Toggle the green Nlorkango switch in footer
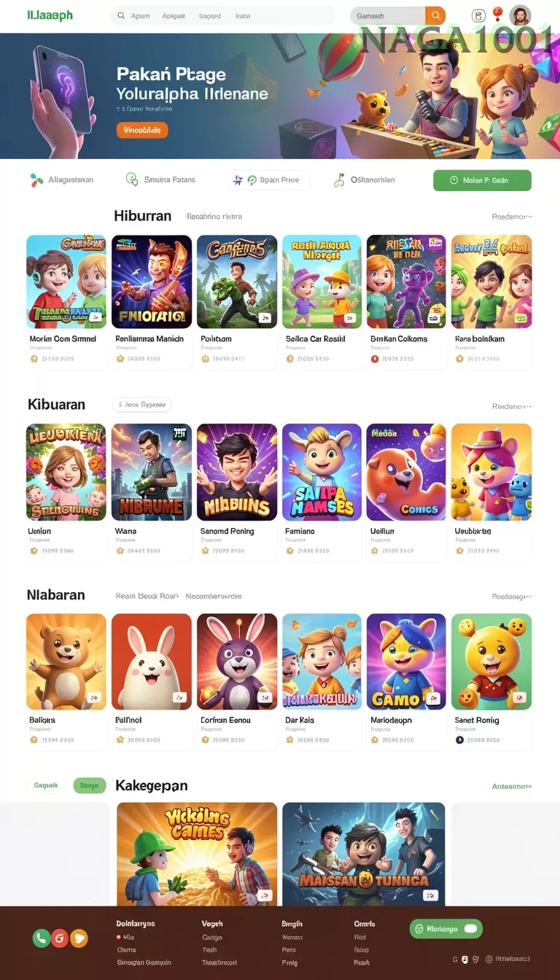The height and width of the screenshot is (980, 560). click(471, 929)
